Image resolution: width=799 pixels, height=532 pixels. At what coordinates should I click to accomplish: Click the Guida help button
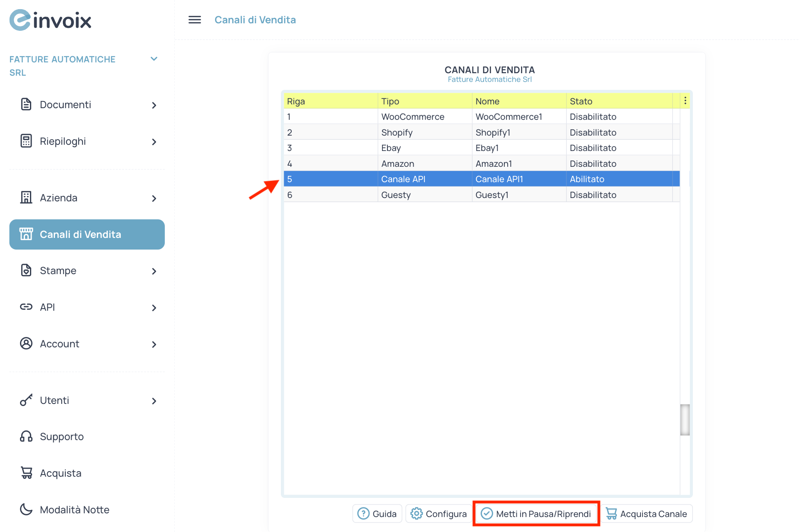(377, 514)
